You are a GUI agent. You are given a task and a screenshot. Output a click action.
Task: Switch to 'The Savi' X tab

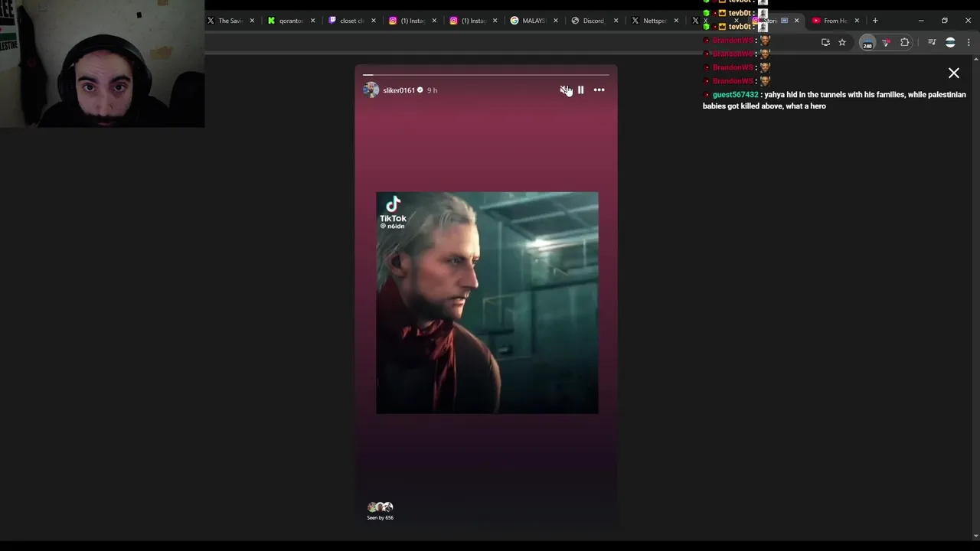(x=230, y=21)
